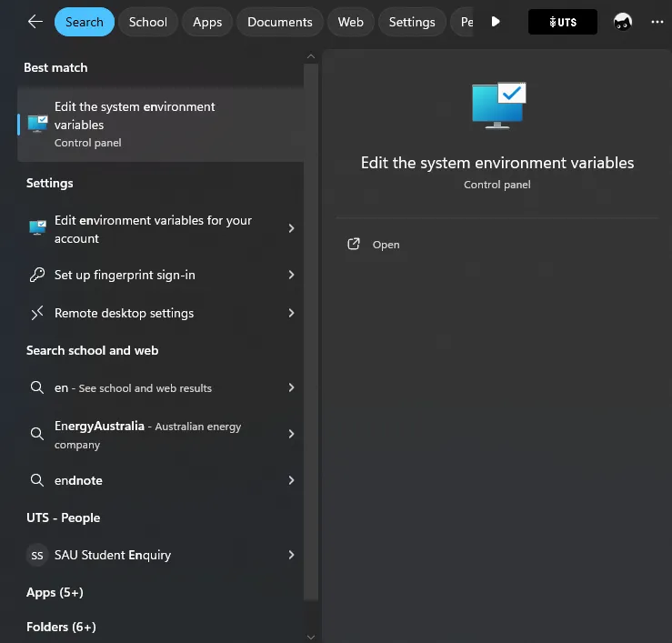Expand chevron beside EnergyAustralia result
This screenshot has height=643, width=672.
click(291, 435)
